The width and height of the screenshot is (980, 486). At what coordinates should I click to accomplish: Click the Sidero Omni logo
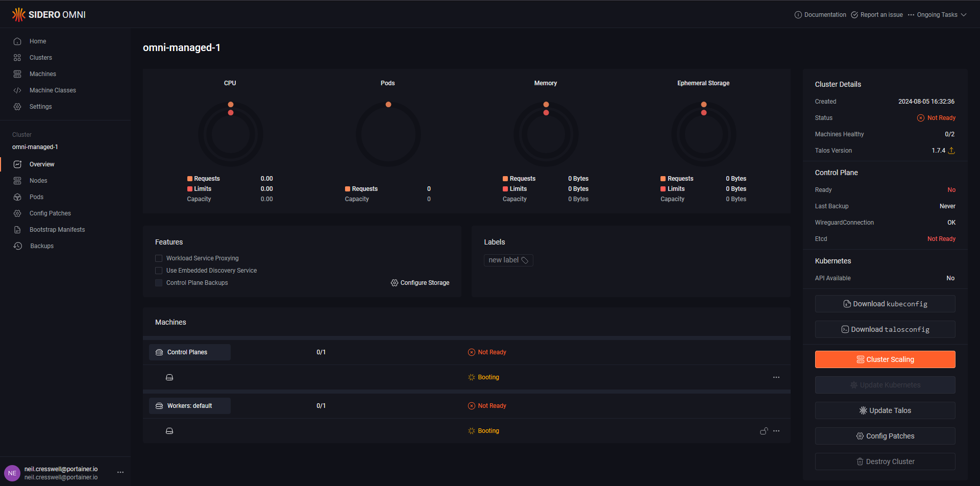click(49, 15)
